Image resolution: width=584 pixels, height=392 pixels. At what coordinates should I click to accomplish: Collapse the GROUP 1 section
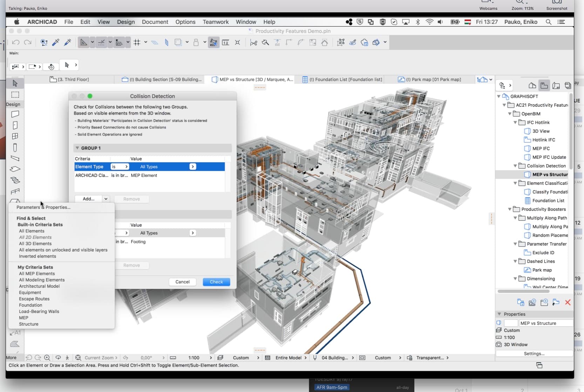(77, 148)
